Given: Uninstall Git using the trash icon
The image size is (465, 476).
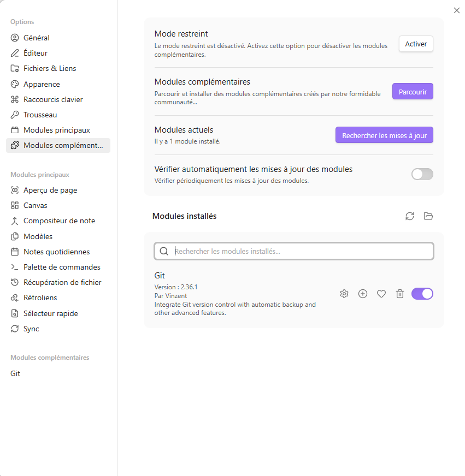Looking at the screenshot, I should pos(400,294).
